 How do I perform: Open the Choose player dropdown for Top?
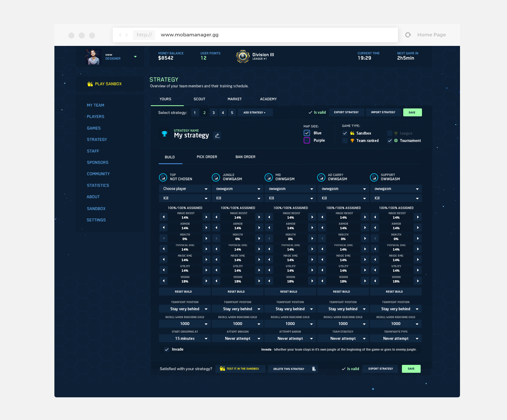pos(185,189)
